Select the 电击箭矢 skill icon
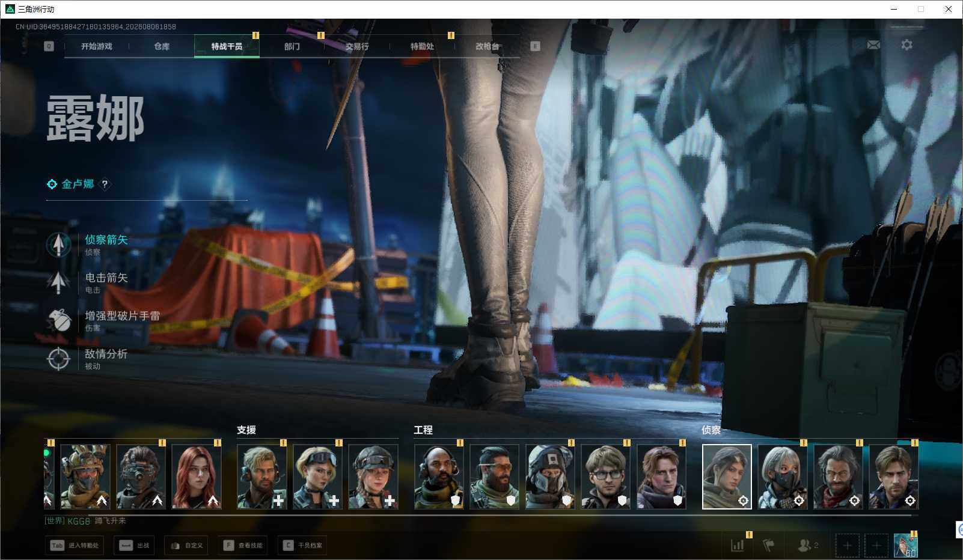This screenshot has height=560, width=963. 58,282
